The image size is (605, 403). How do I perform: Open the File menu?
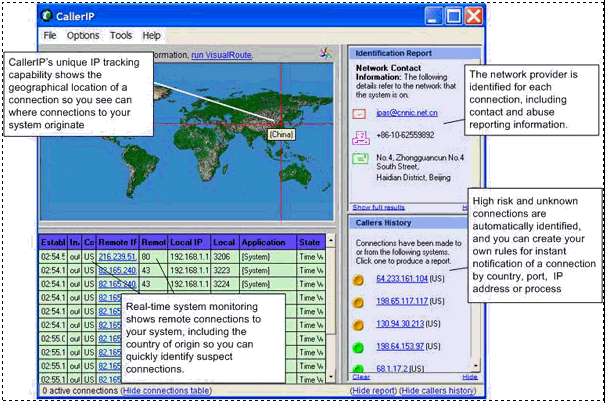50,36
